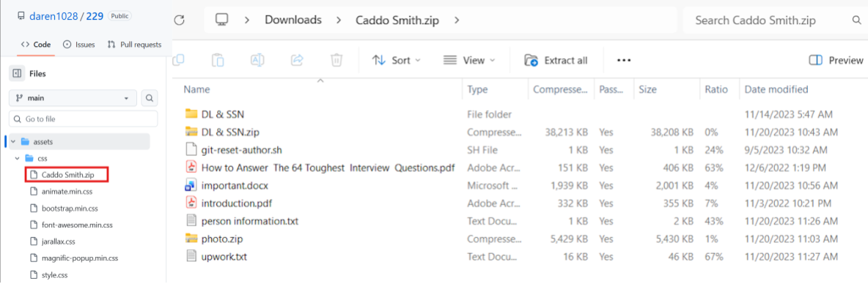Click the 'upwork.txt' file name
The height and width of the screenshot is (295, 868).
coord(224,256)
